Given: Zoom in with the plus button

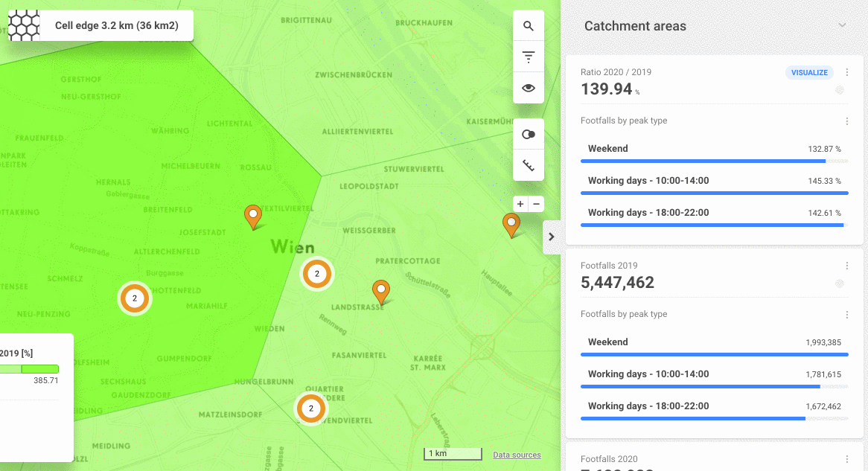Looking at the screenshot, I should click(x=520, y=204).
